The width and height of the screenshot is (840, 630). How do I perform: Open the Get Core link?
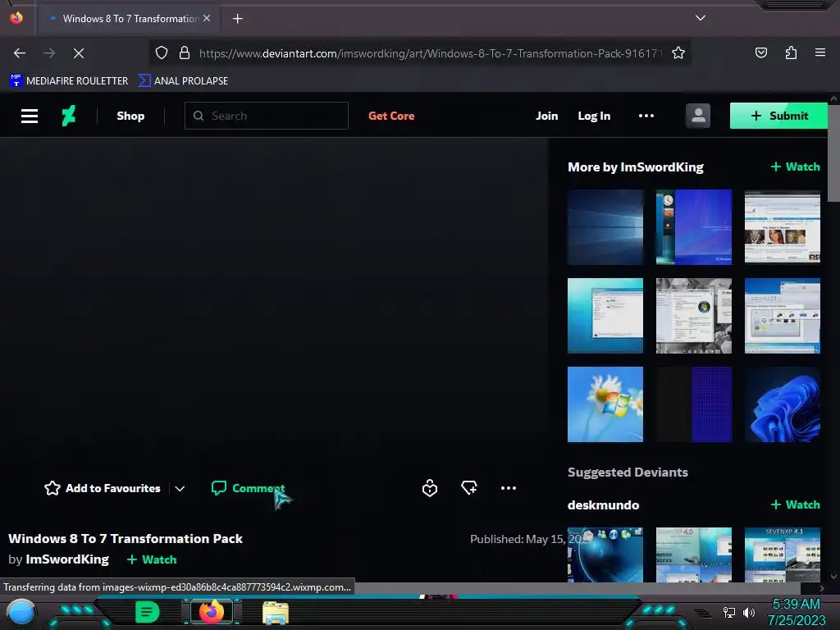[x=391, y=116]
